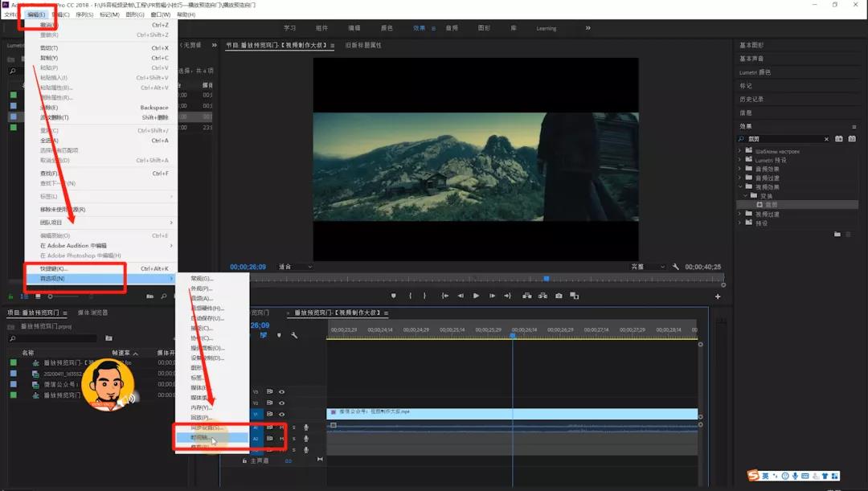Toggle V1 track output eye icon

pos(282,414)
